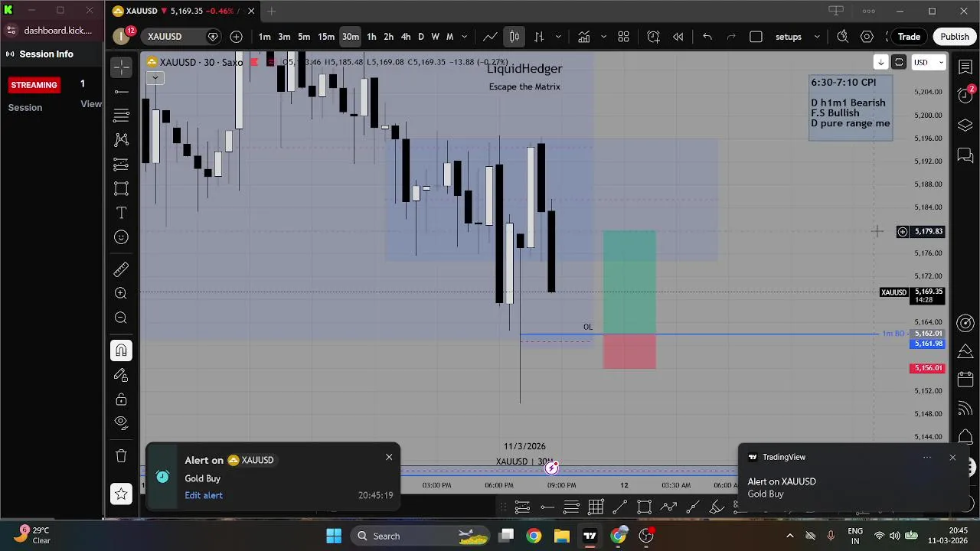
Task: Expand the chart style dropdown
Action: click(558, 37)
